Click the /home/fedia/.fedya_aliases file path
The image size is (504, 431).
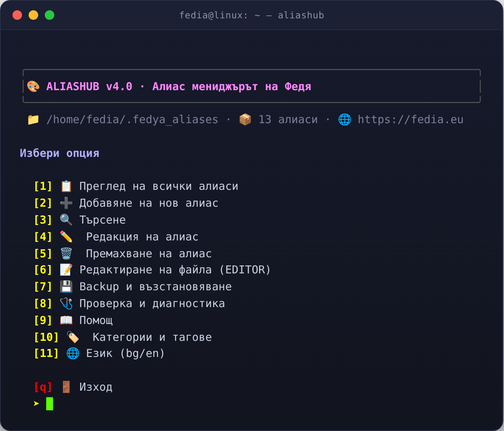coord(132,119)
